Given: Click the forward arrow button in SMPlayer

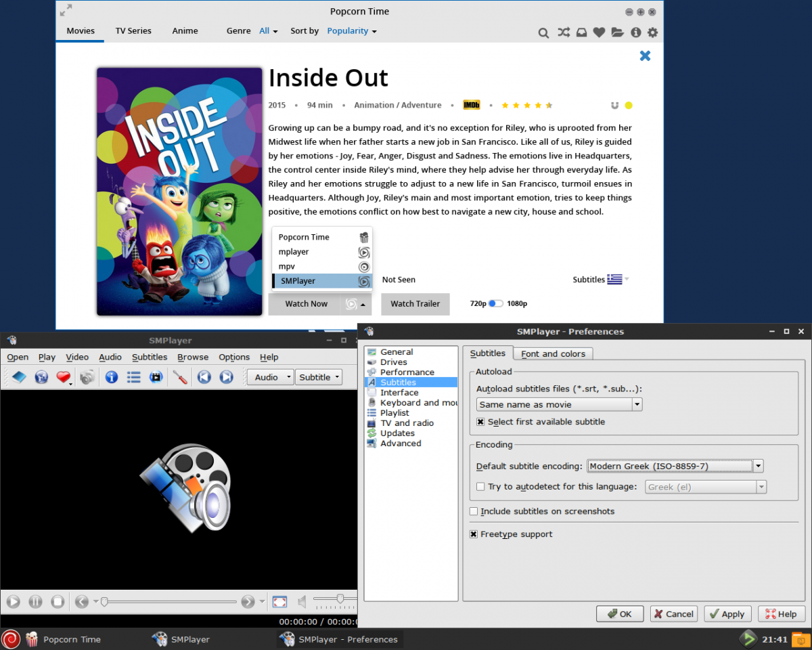Looking at the screenshot, I should pos(248,601).
